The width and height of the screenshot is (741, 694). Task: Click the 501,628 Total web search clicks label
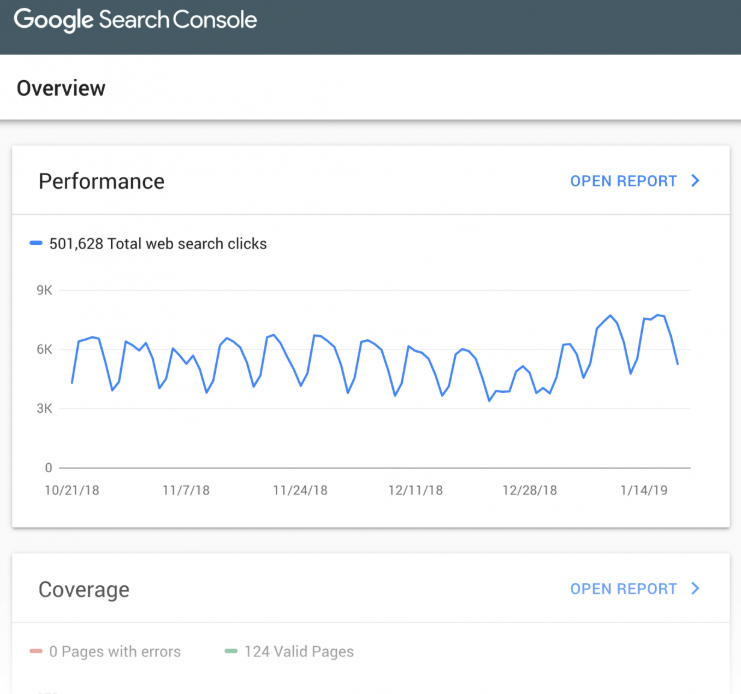click(158, 244)
